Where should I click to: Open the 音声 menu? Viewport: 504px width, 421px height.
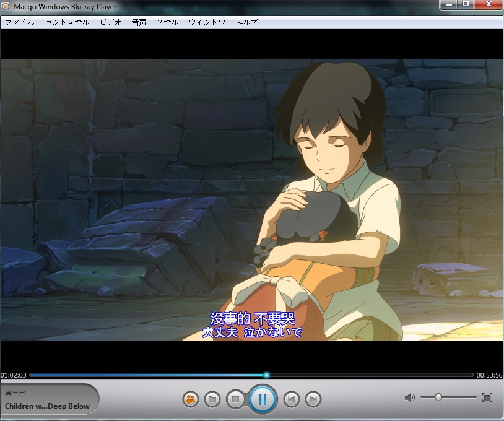click(x=139, y=22)
